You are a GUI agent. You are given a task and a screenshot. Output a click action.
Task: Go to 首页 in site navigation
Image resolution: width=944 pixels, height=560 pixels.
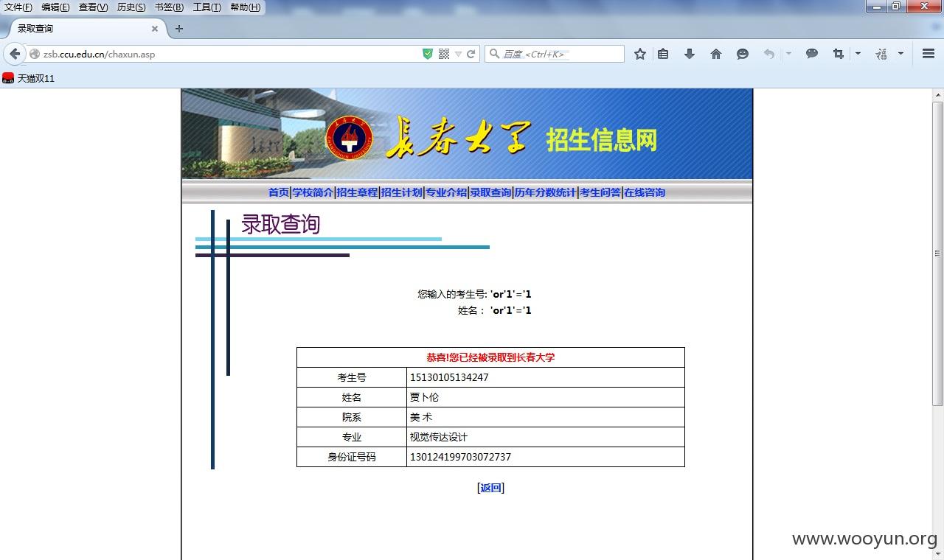[x=279, y=192]
